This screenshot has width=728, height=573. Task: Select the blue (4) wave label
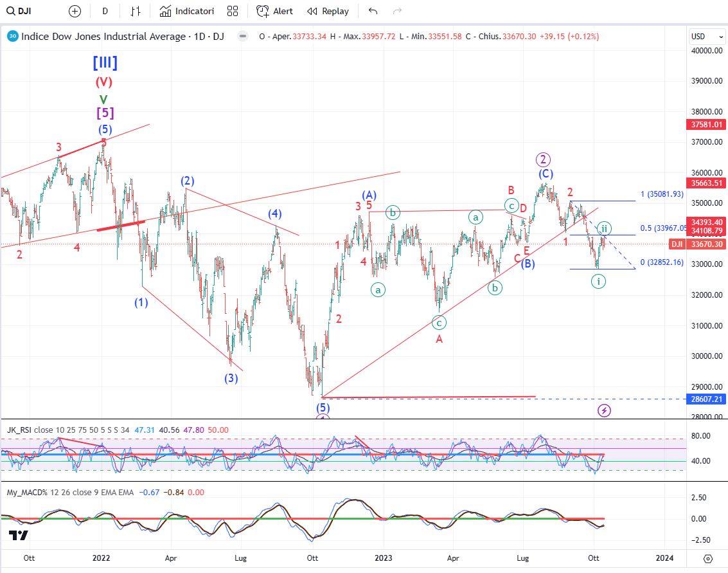(275, 214)
